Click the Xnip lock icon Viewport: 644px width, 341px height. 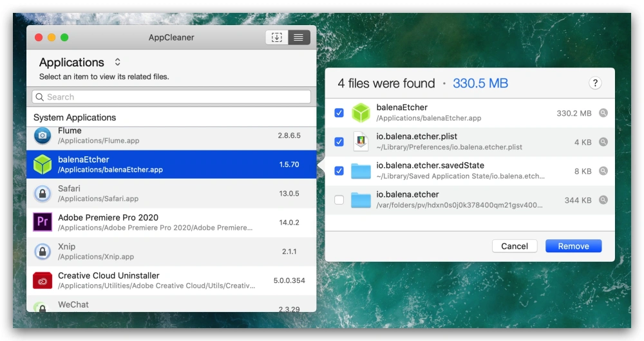(43, 251)
